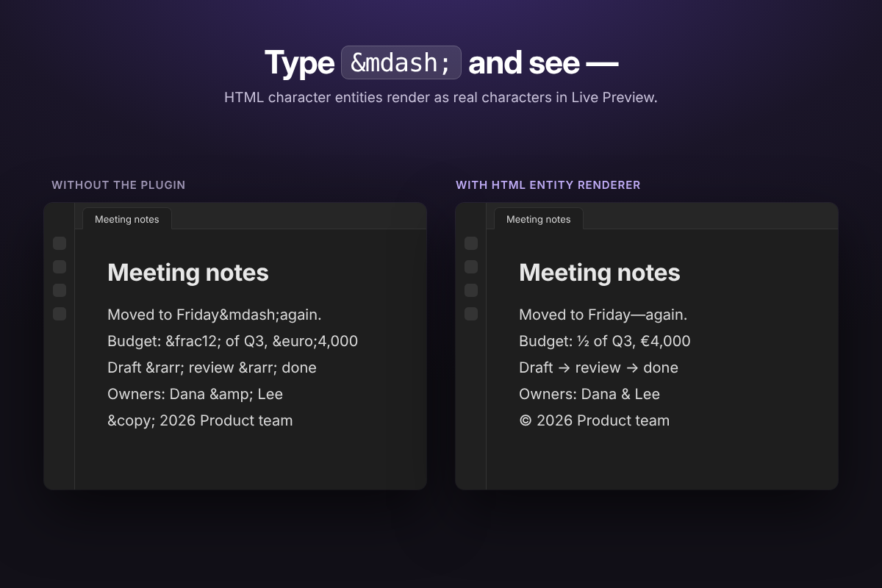
Task: Click the line '© 2026 Product team'
Action: [x=595, y=420]
